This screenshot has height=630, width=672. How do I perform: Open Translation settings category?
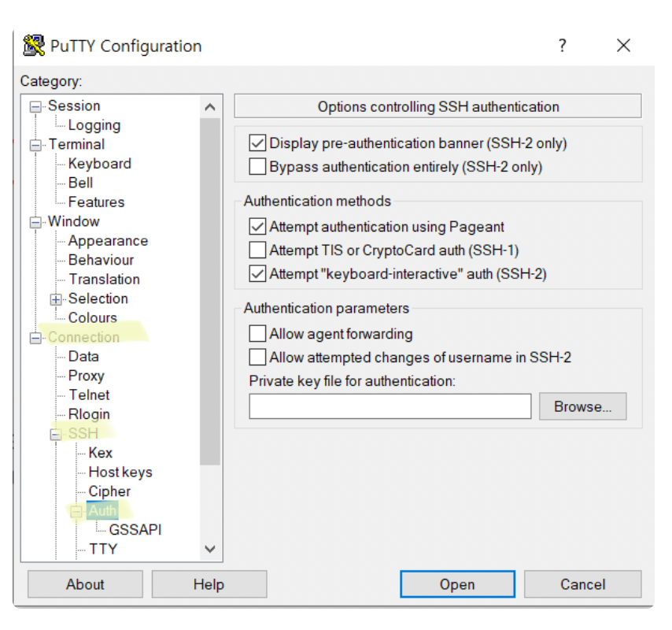pyautogui.click(x=104, y=280)
